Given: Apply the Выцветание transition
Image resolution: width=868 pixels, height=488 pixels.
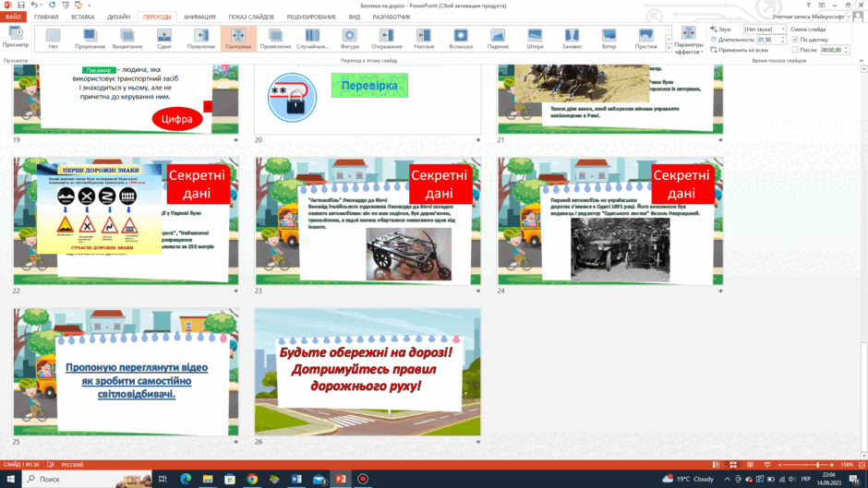Looking at the screenshot, I should point(127,39).
